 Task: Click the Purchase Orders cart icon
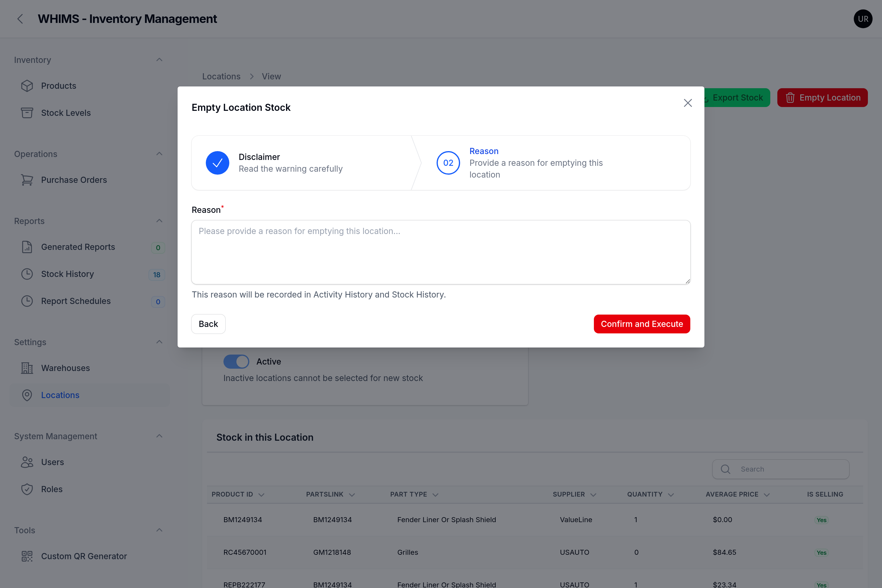(x=27, y=180)
